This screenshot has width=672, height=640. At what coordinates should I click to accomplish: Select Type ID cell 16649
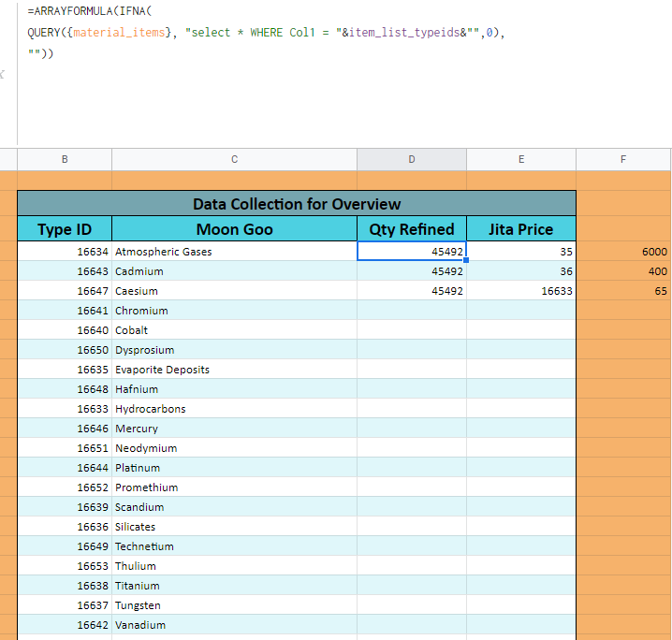pyautogui.click(x=65, y=546)
